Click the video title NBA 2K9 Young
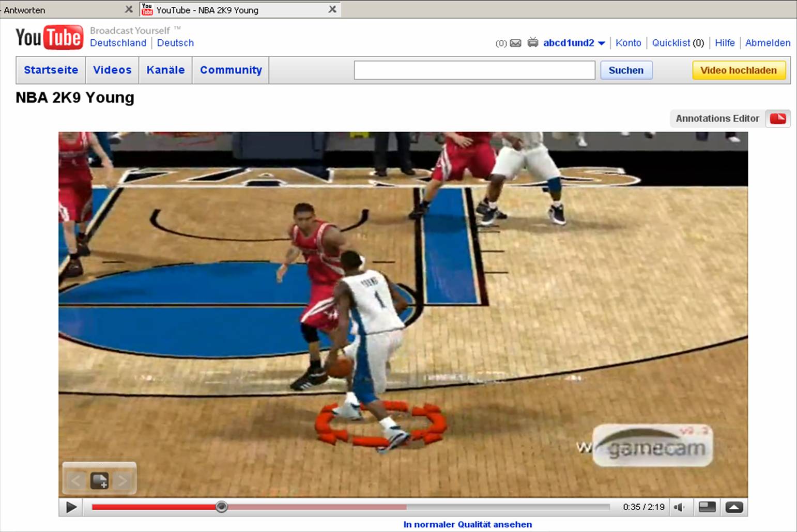 point(75,98)
